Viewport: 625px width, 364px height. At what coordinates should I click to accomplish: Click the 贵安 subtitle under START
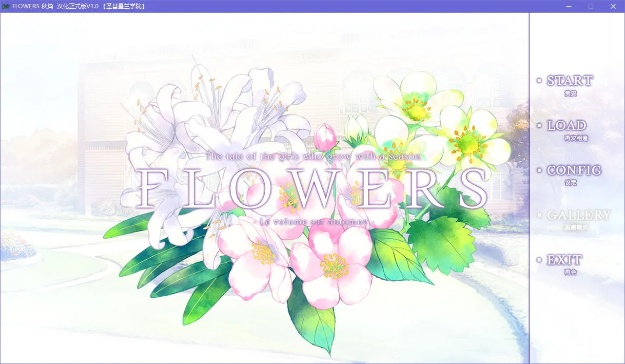571,93
